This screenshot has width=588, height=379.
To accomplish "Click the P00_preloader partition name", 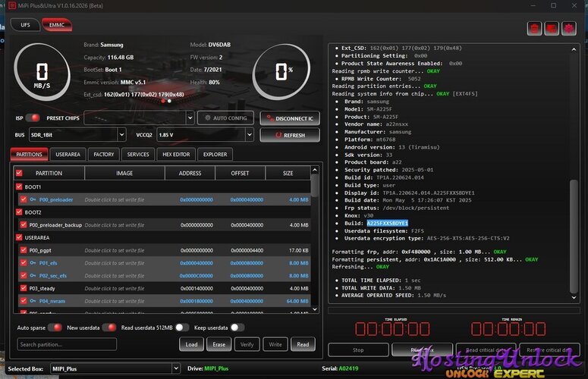I will [56, 199].
